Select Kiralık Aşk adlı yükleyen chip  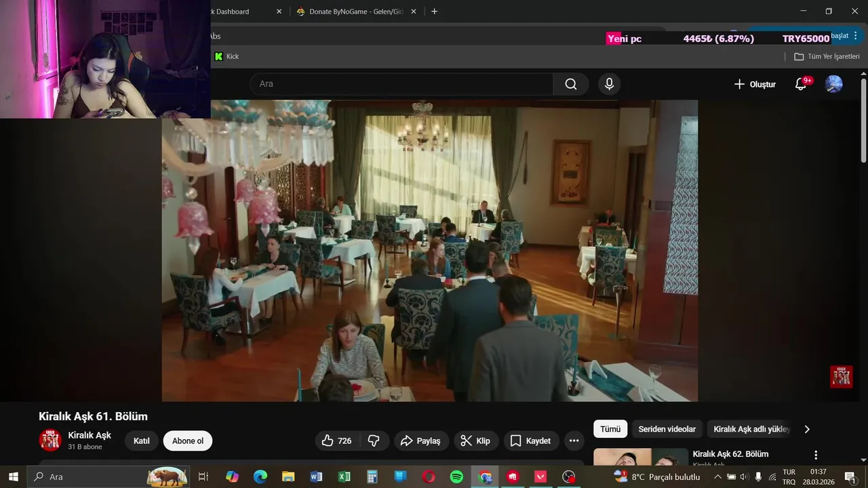(x=751, y=429)
